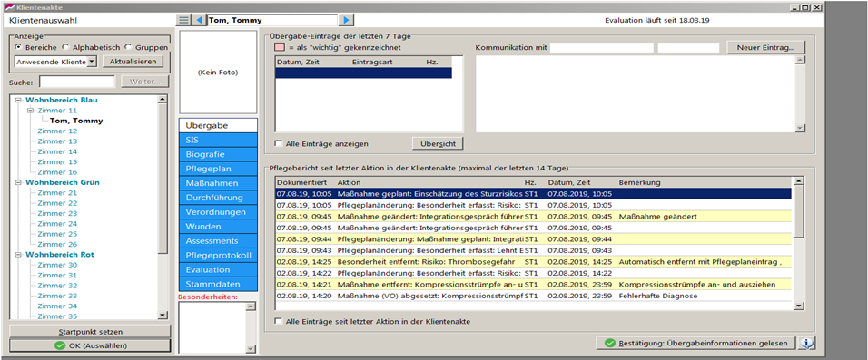
Task: Click down arrow of Besonderheiten scrollbar
Action: point(250,349)
